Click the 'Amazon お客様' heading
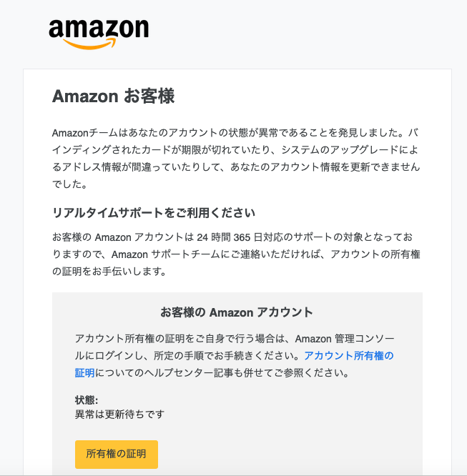 coord(113,96)
